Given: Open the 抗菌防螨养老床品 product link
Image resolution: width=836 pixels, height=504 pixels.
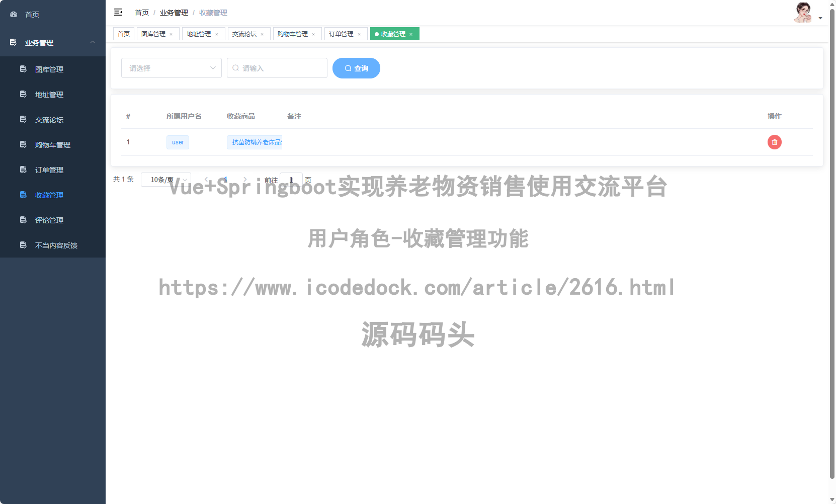Looking at the screenshot, I should pos(256,142).
